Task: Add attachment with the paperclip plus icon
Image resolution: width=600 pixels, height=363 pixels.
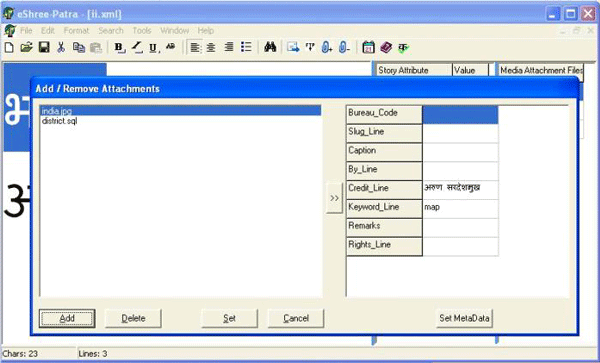Action: point(326,47)
